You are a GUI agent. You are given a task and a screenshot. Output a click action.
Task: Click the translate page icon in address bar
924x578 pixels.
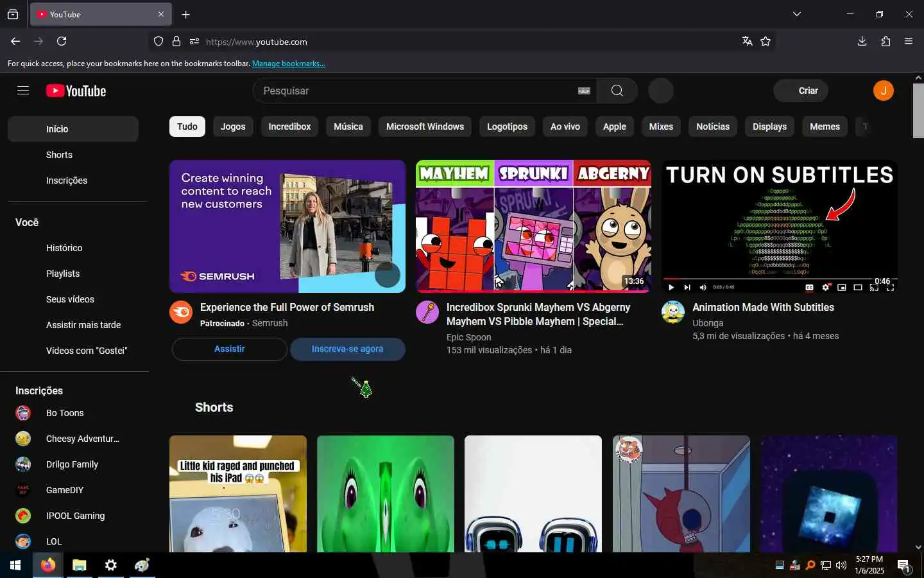(747, 41)
